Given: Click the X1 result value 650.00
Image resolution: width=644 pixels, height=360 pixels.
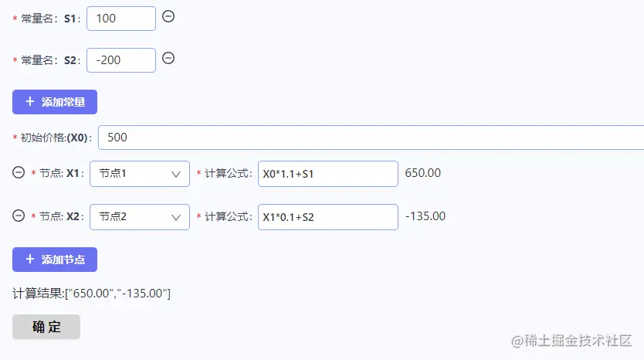Looking at the screenshot, I should tap(423, 173).
